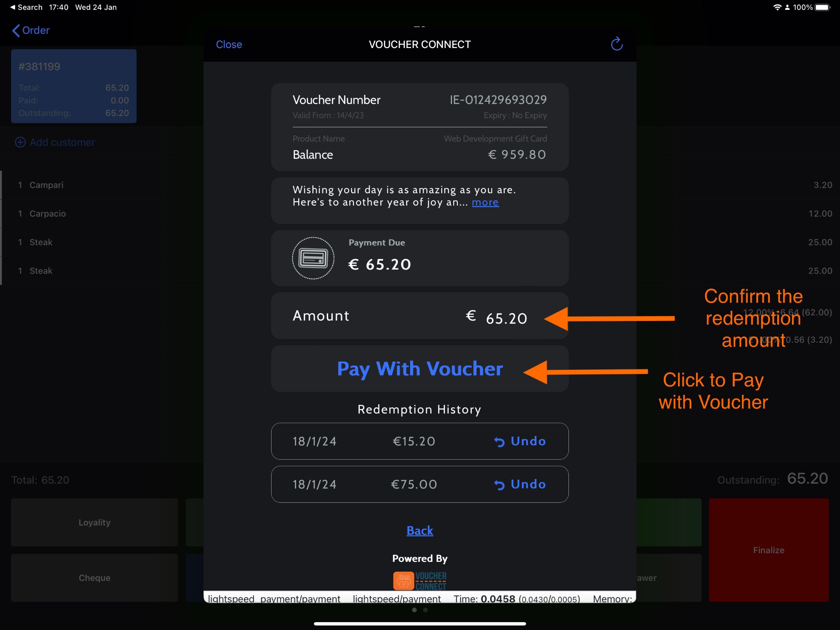
Task: Select order tile #381199
Action: (x=74, y=86)
